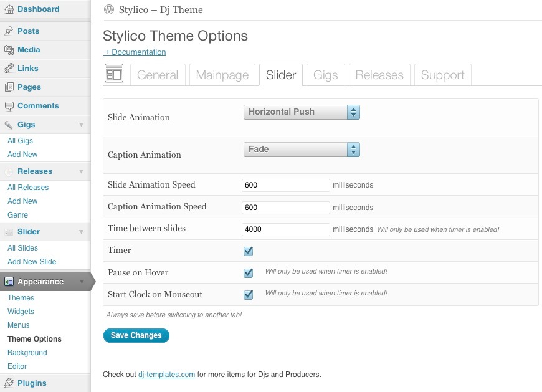542x392 pixels.
Task: Click the Save Changes button
Action: [136, 335]
